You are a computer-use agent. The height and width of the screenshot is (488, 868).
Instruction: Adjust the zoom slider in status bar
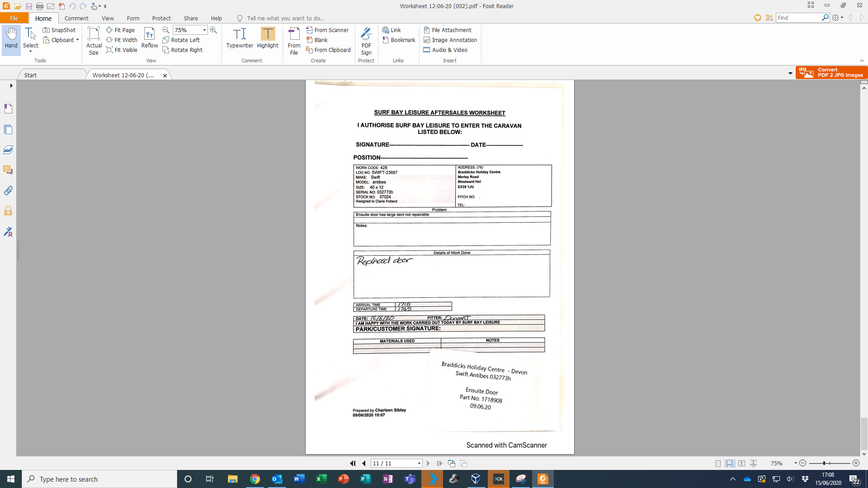[x=824, y=463]
